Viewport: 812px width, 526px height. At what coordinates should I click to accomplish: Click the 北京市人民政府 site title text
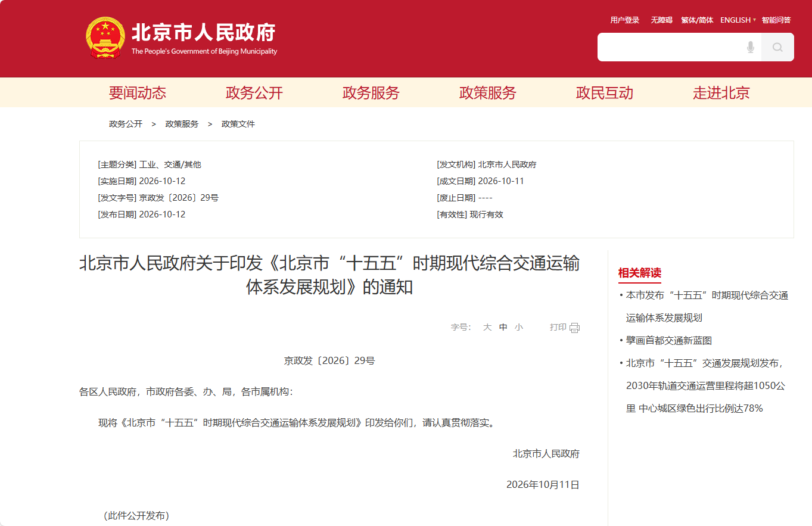[x=204, y=33]
